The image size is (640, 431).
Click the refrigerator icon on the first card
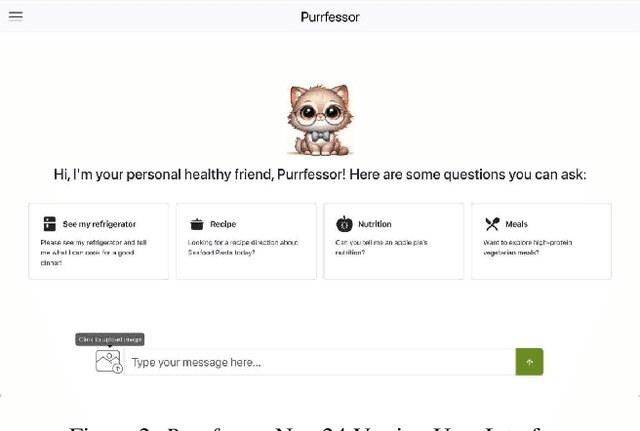click(x=49, y=224)
